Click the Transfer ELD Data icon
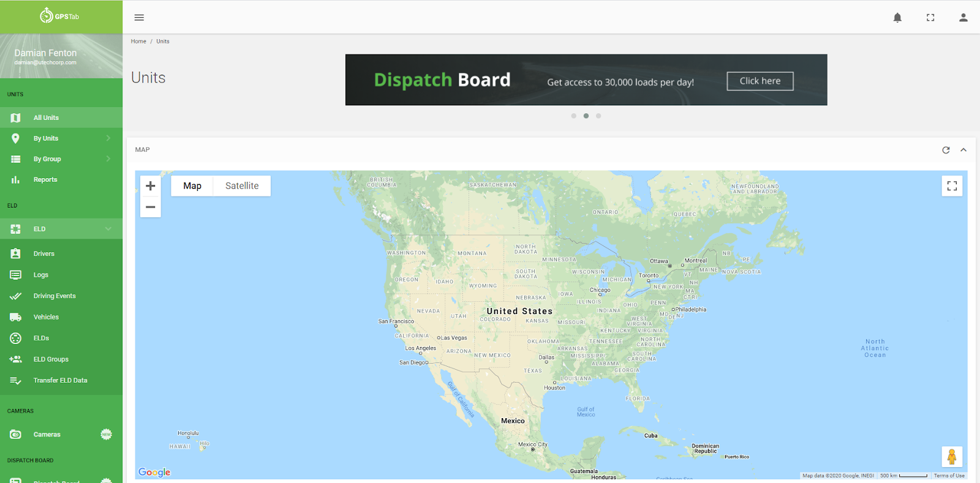The image size is (980, 483). coord(16,381)
